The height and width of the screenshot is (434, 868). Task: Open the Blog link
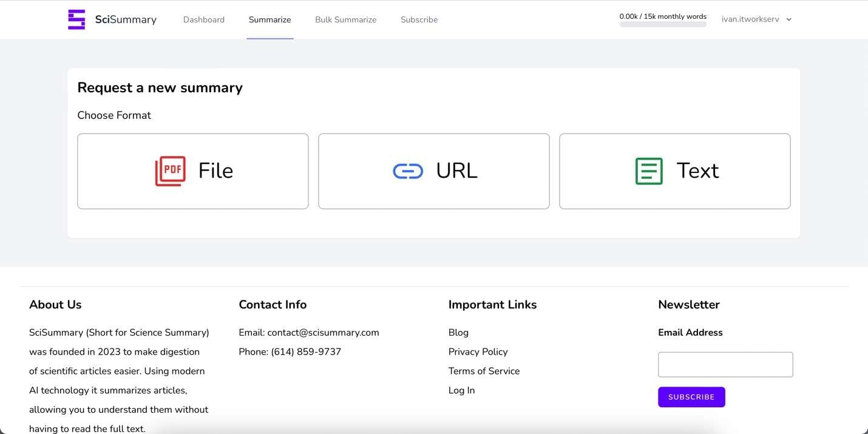pos(458,333)
